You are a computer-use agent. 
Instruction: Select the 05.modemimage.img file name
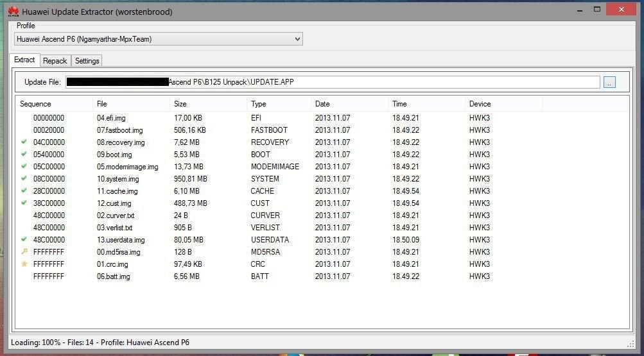coord(127,167)
